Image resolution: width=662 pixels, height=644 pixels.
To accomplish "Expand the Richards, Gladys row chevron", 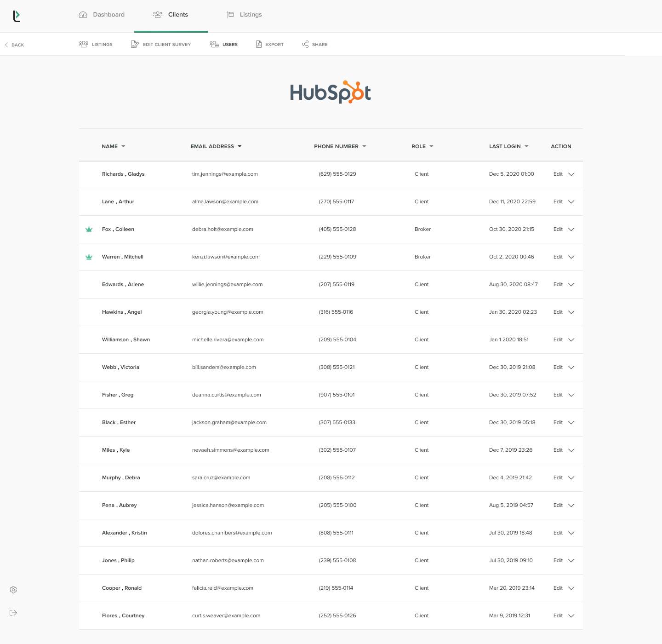I will pos(571,174).
